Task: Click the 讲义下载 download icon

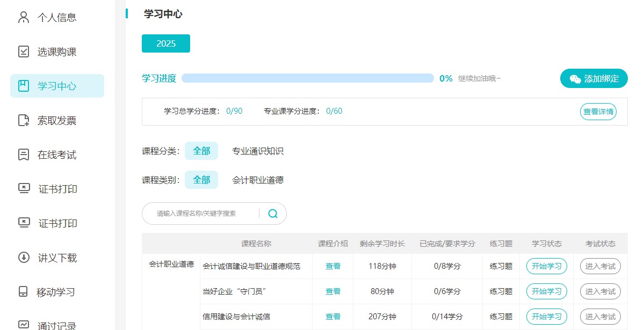Action: 24,258
